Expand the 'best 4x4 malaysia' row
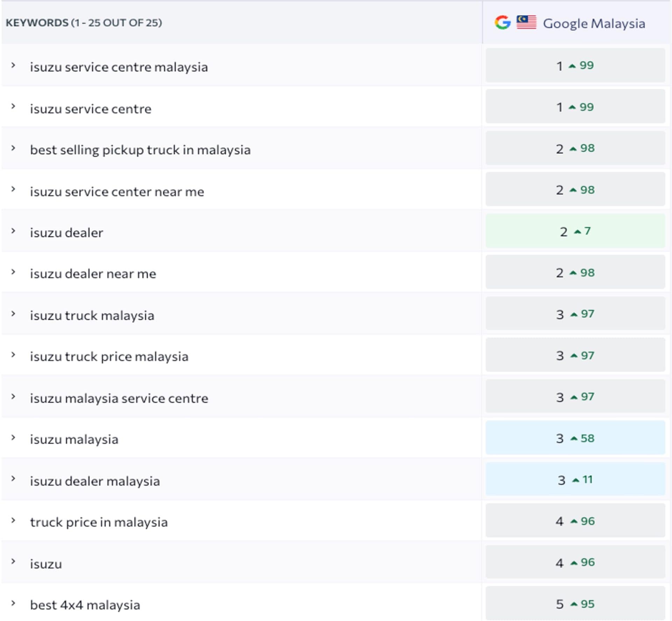This screenshot has height=621, width=672. 13,603
